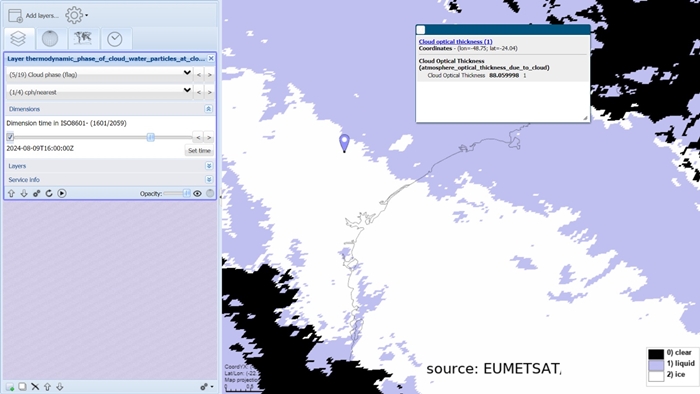The height and width of the screenshot is (394, 700).
Task: Click the Set time button
Action: tap(199, 150)
